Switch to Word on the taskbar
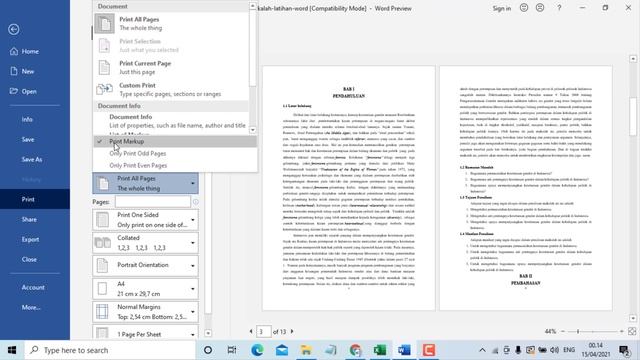 pos(404,350)
